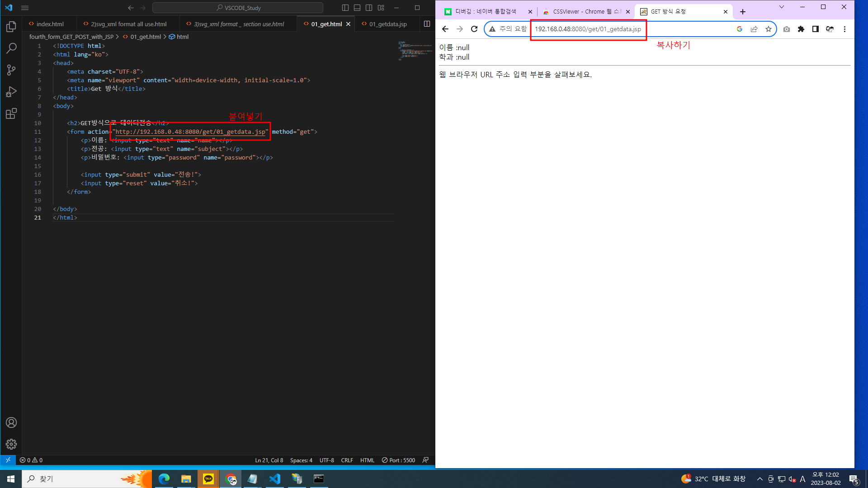This screenshot has height=488, width=868.
Task: Toggle the primary side bar layout
Action: pyautogui.click(x=345, y=8)
